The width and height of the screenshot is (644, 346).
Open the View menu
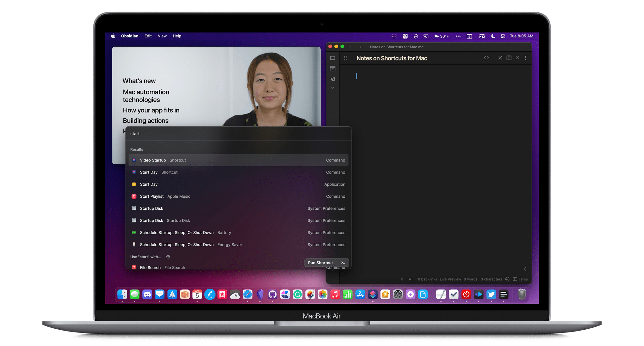point(162,36)
